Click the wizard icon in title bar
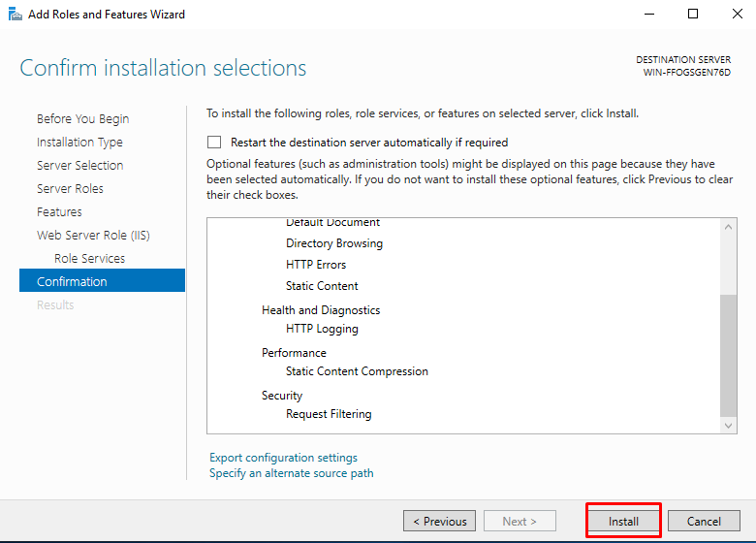The width and height of the screenshot is (756, 543). pyautogui.click(x=16, y=14)
